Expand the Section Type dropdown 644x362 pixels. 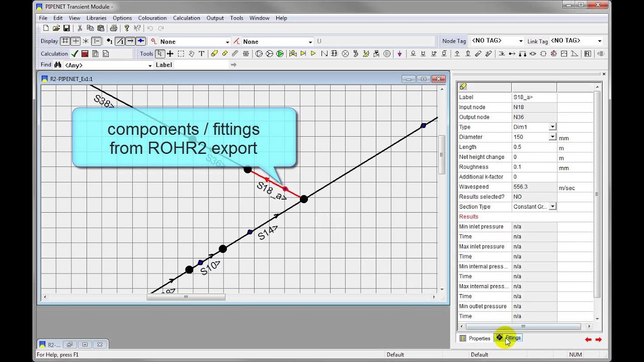552,207
